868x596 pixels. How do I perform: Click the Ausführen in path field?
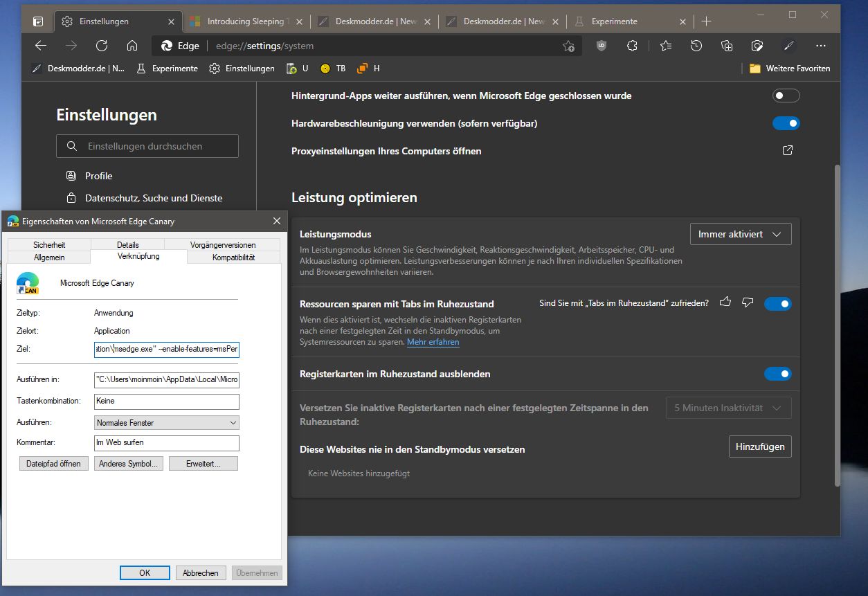click(x=167, y=379)
